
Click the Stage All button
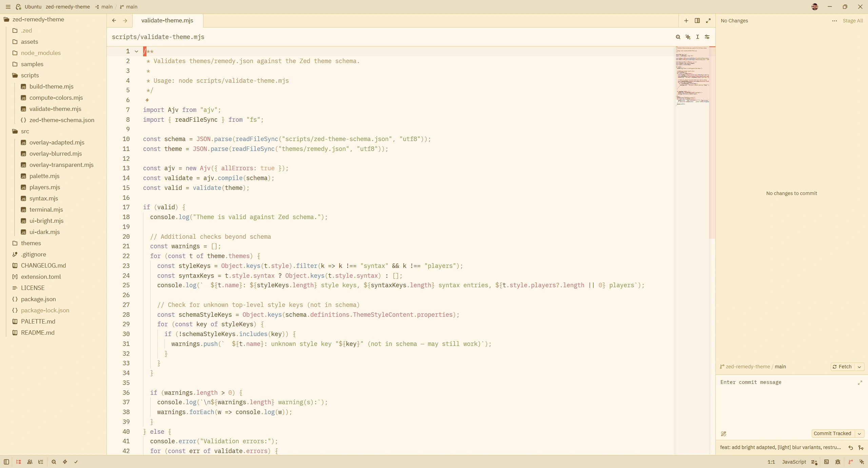(853, 21)
